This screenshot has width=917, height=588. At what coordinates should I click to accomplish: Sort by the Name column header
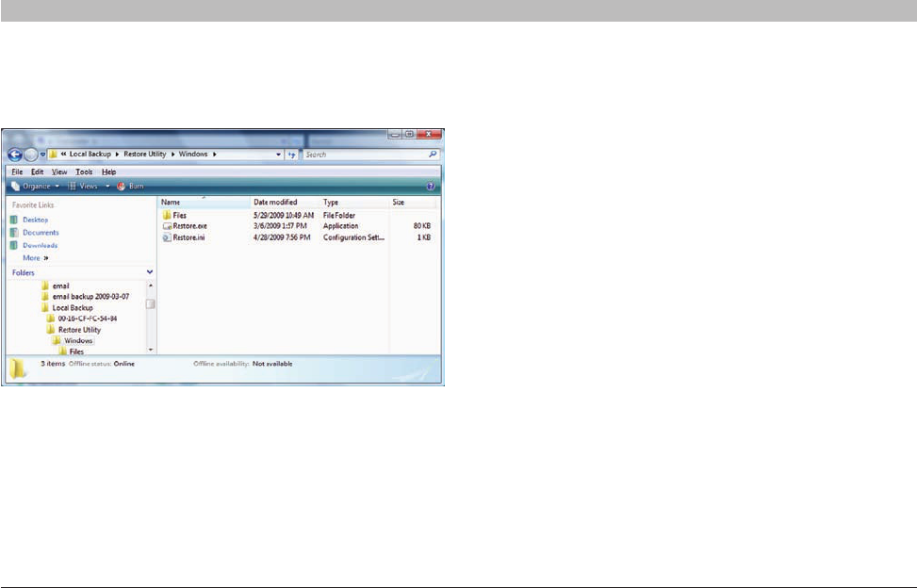(x=204, y=203)
